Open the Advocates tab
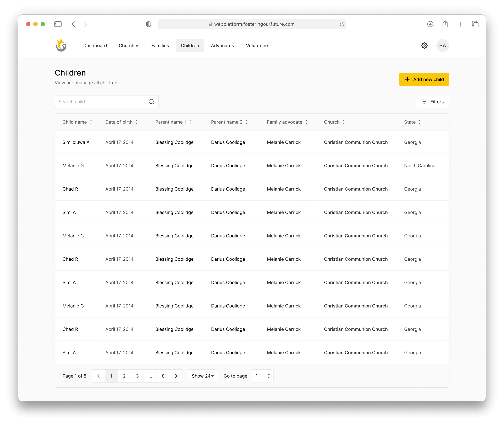 click(222, 46)
